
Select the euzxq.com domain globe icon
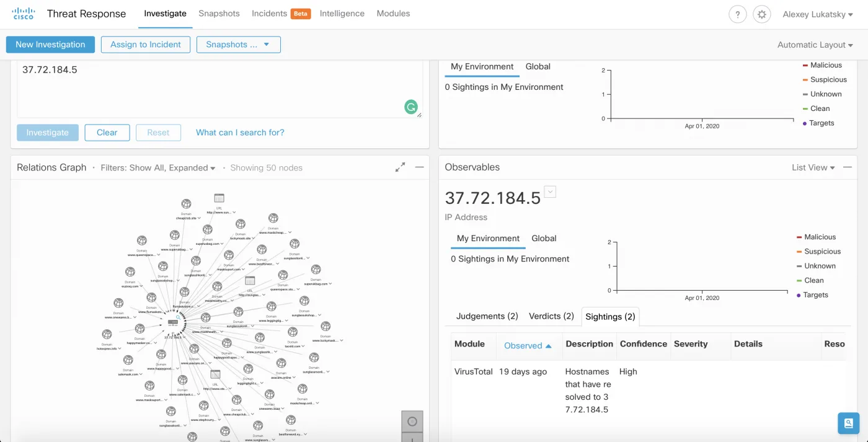click(x=130, y=272)
